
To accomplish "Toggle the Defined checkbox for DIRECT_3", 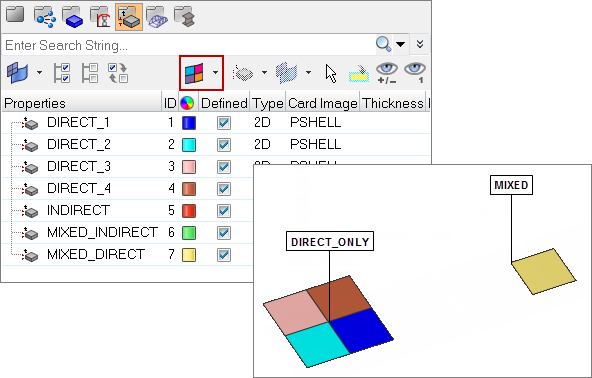I will point(224,167).
